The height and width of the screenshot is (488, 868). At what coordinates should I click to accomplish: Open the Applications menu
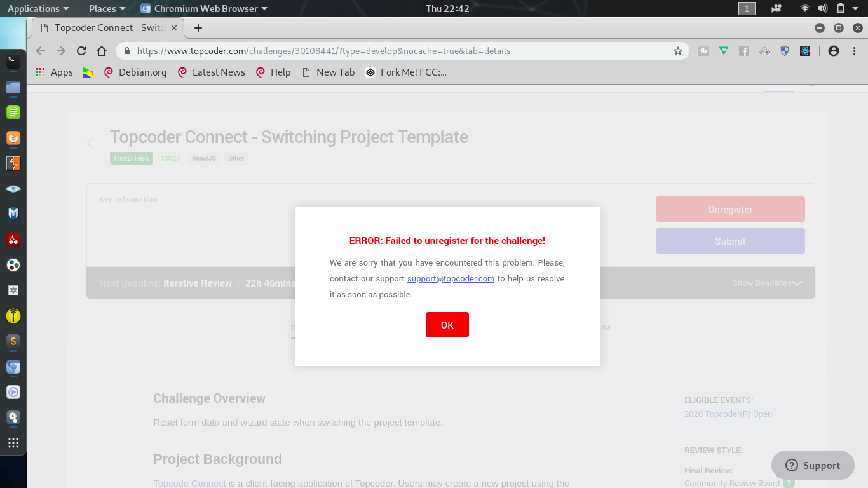point(38,8)
